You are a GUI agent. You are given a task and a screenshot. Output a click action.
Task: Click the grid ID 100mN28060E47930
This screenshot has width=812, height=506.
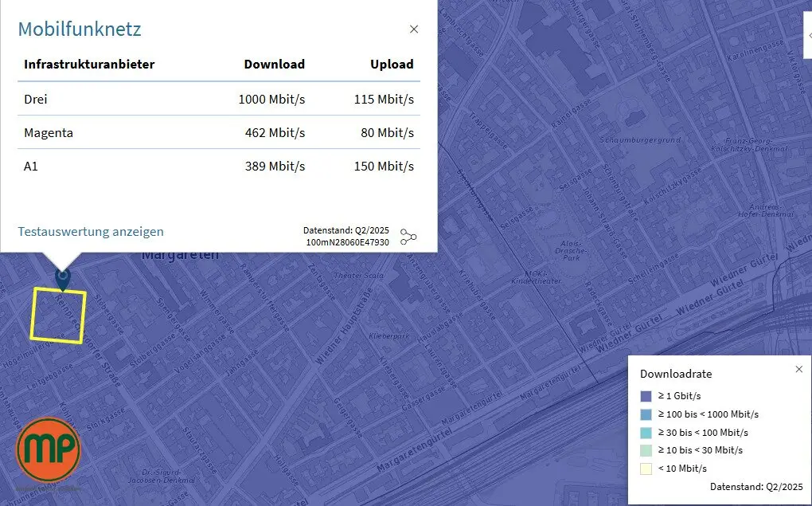(x=347, y=242)
